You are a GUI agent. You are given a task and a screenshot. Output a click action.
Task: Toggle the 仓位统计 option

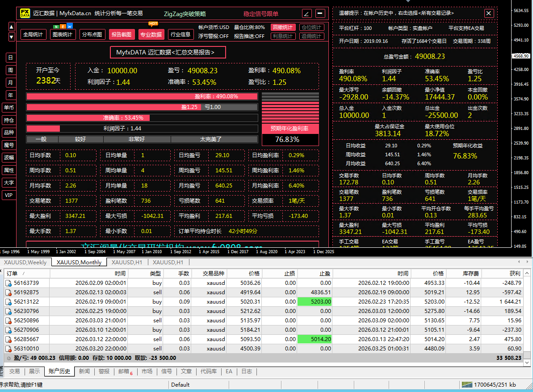pos(311,27)
